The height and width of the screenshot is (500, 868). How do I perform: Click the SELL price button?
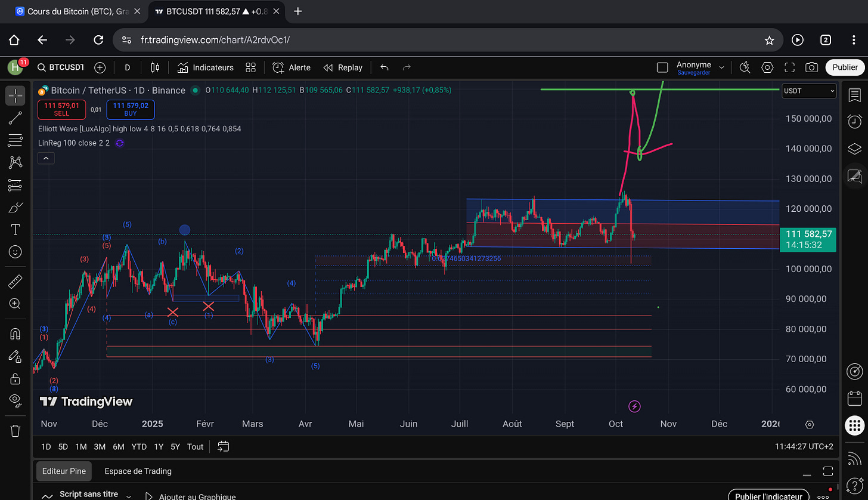(x=61, y=109)
